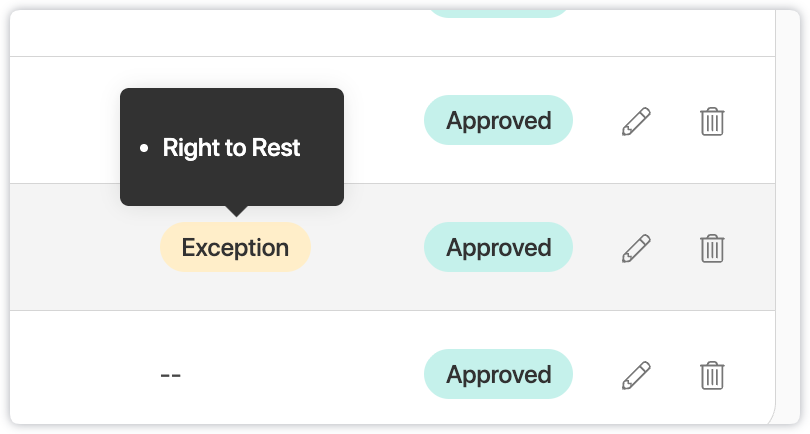
Task: Click the bullet point in the dark tooltip
Action: coord(144,149)
